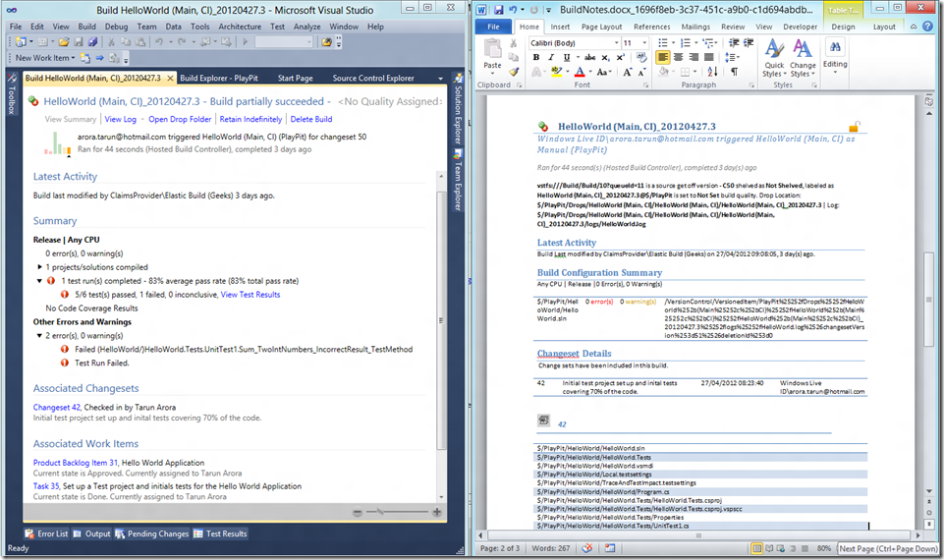Screen dimensions: 944x560
Task: Click the Editing binoculars icon
Action: point(835,47)
